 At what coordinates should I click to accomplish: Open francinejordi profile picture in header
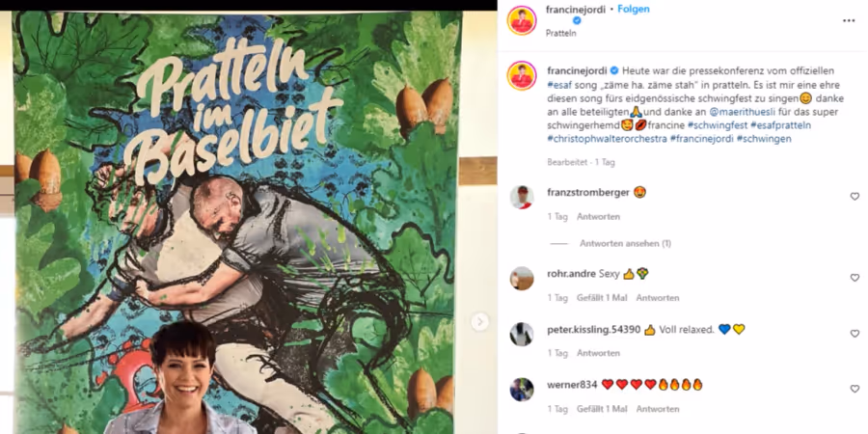click(522, 20)
